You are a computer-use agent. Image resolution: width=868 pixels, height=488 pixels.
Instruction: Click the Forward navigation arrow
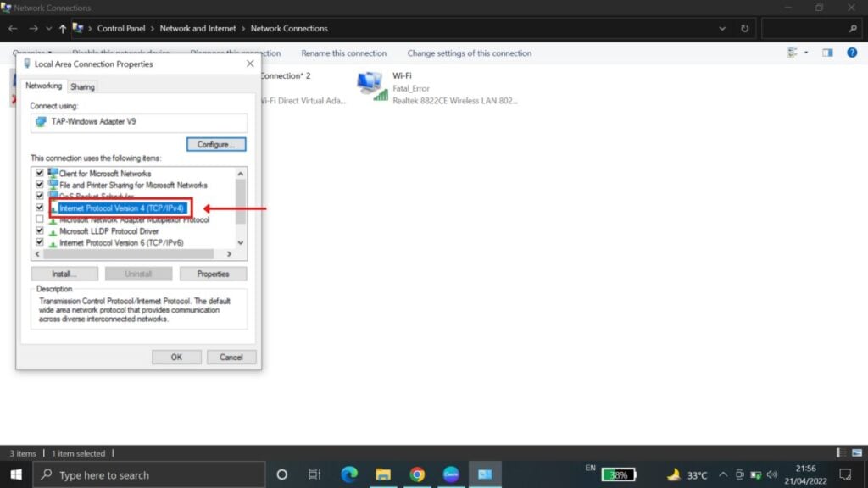pyautogui.click(x=33, y=28)
